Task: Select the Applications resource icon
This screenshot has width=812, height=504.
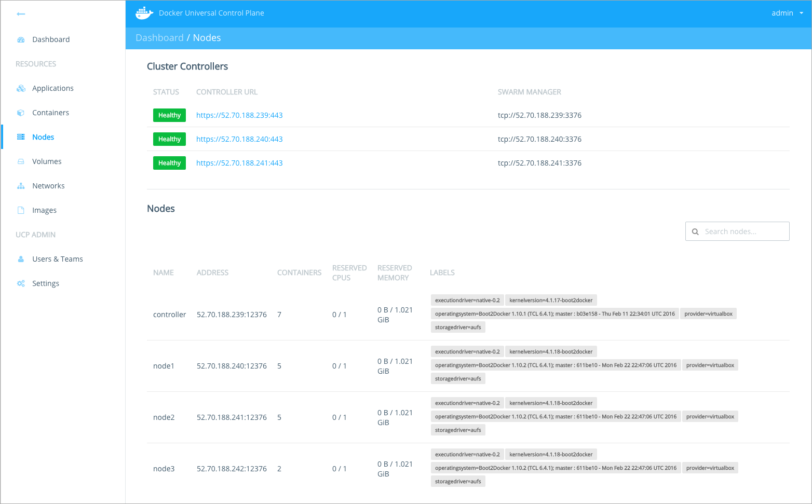Action: pyautogui.click(x=21, y=88)
